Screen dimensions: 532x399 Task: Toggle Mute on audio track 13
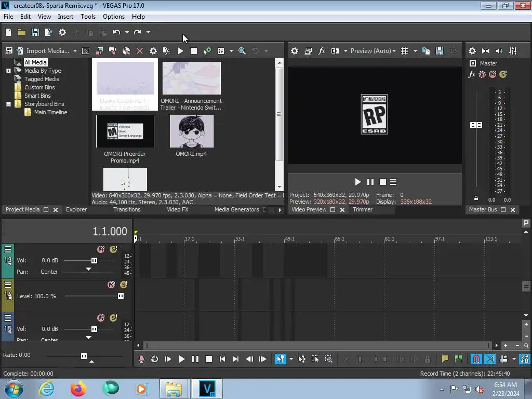101,249
